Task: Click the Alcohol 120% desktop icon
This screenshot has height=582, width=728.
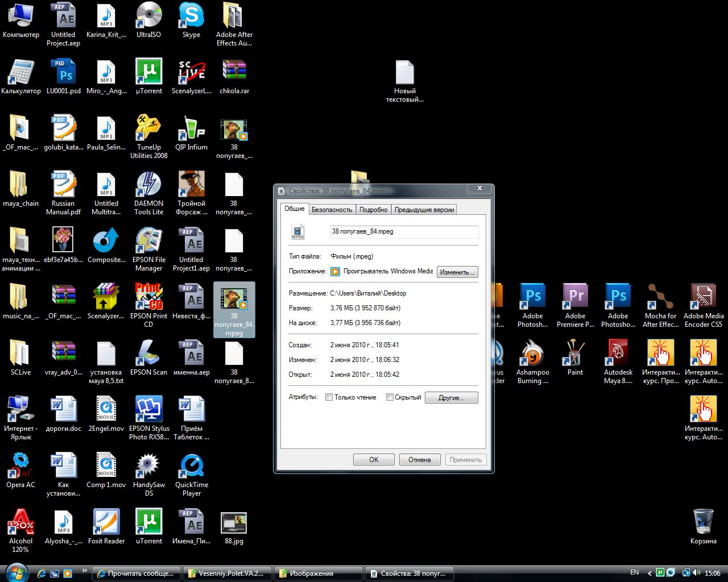Action: pyautogui.click(x=20, y=530)
